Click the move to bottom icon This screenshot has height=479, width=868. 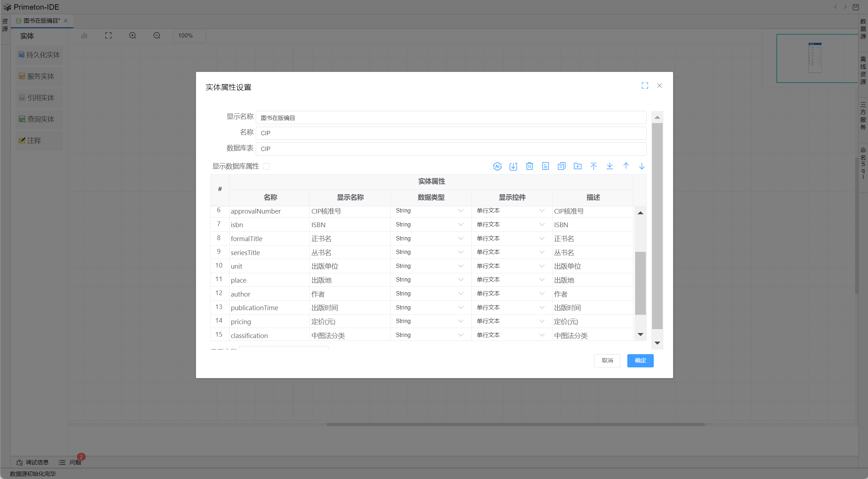pos(609,166)
